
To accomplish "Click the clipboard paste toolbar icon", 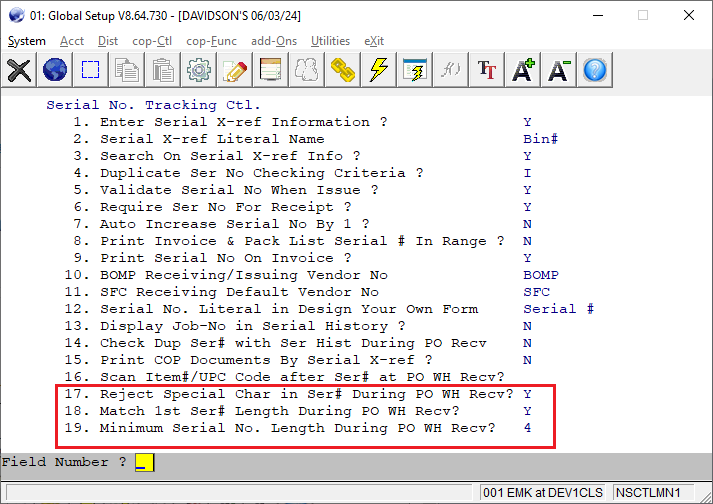I will 163,70.
